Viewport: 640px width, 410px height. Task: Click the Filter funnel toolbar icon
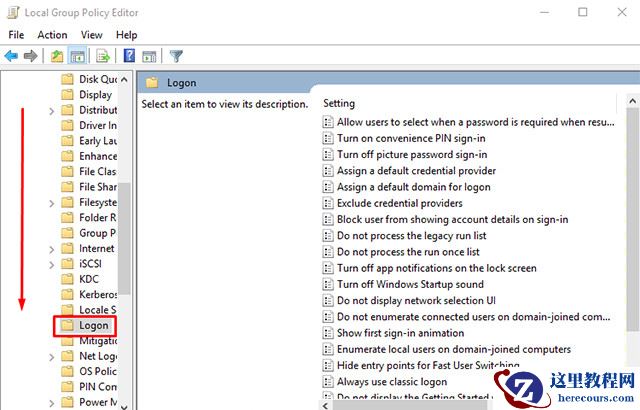coord(176,55)
